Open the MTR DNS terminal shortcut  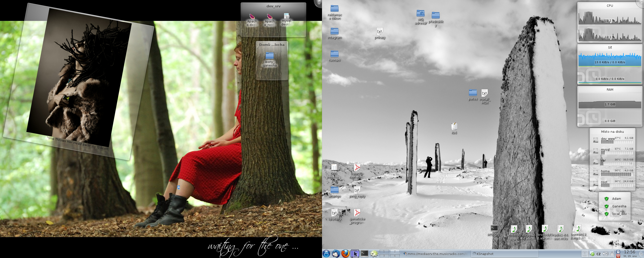(x=494, y=229)
